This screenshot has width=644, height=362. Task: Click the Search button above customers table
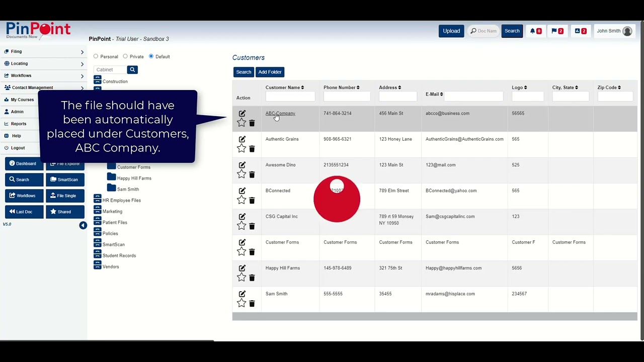[244, 72]
